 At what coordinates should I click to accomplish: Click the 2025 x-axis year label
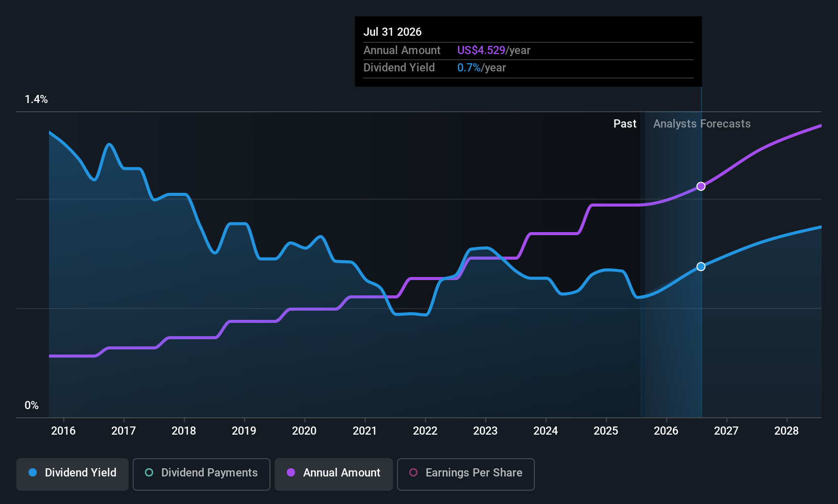tap(606, 431)
